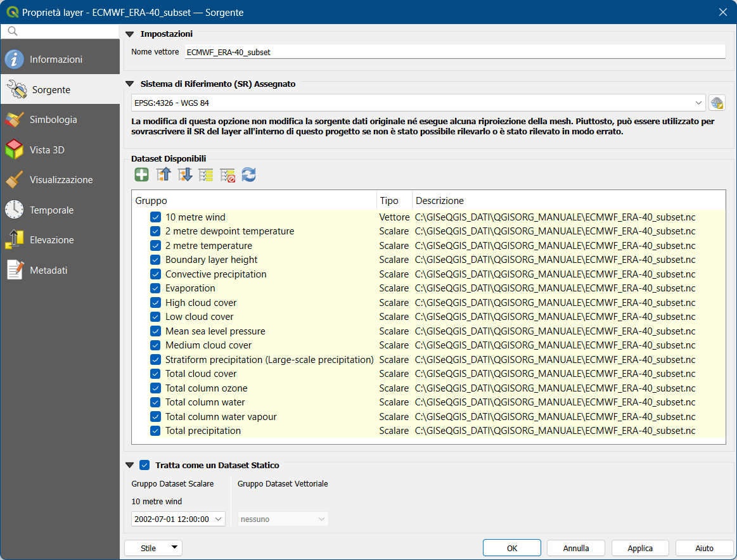
Task: Click the reset to defaults refresh icon
Action: tap(248, 175)
